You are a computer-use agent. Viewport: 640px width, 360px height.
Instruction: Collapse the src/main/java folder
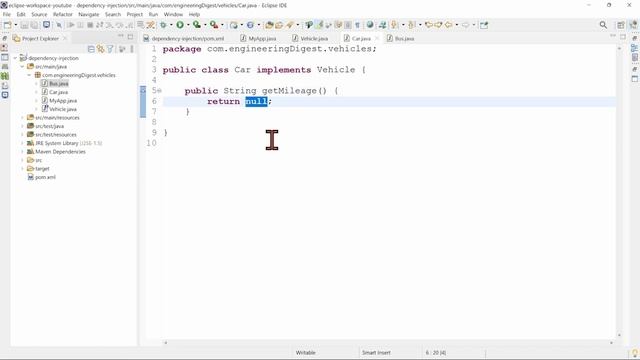tap(22, 67)
